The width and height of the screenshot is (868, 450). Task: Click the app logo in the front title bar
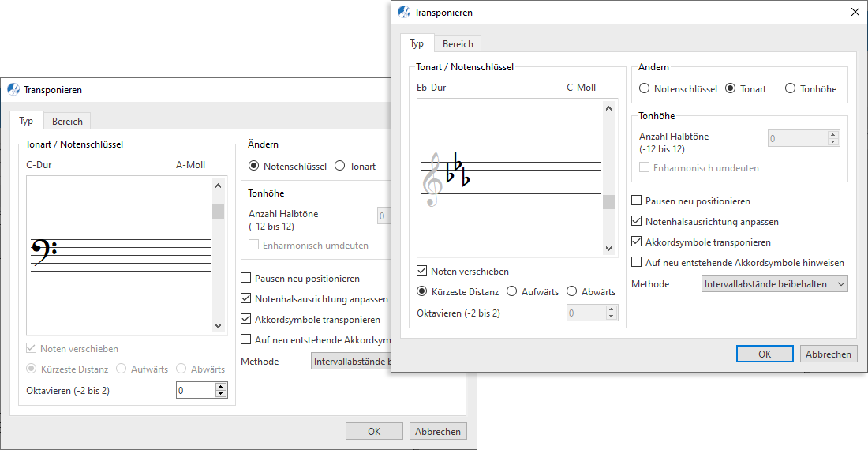405,12
